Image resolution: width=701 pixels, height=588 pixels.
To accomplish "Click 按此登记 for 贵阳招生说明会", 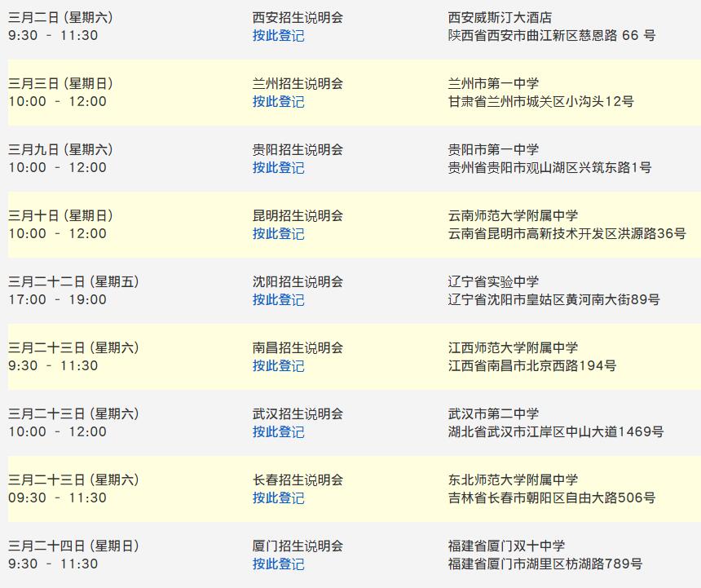I will (x=278, y=168).
